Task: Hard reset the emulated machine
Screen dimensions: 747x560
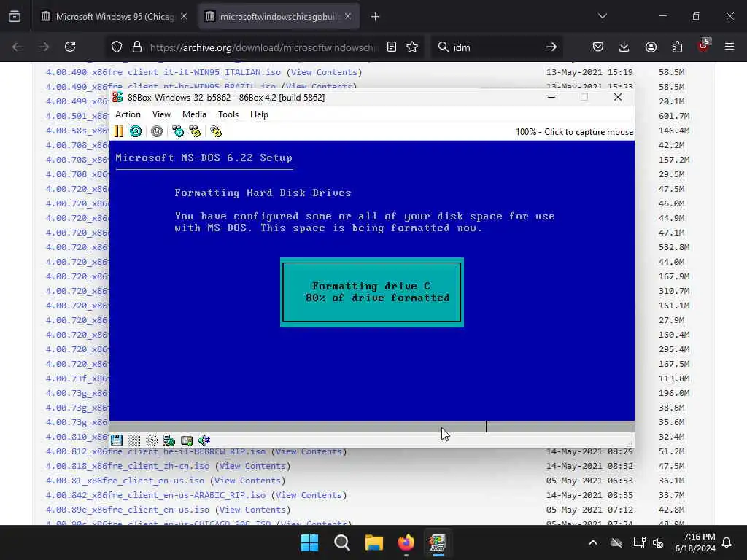Action: (136, 131)
